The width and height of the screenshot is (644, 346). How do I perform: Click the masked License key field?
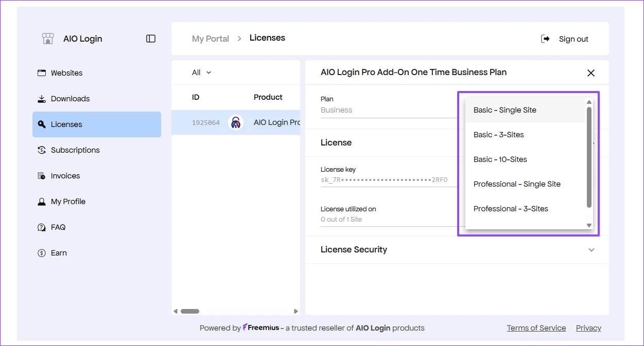(389, 180)
